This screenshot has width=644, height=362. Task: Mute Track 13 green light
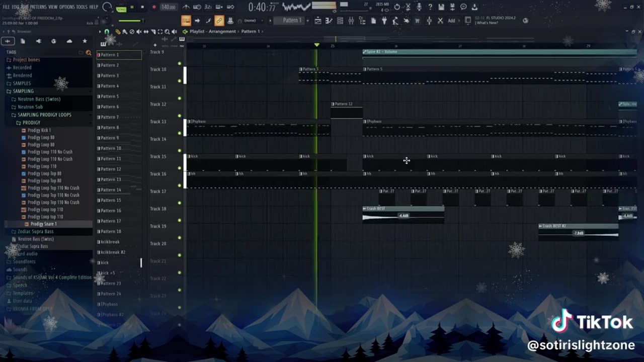180,133
